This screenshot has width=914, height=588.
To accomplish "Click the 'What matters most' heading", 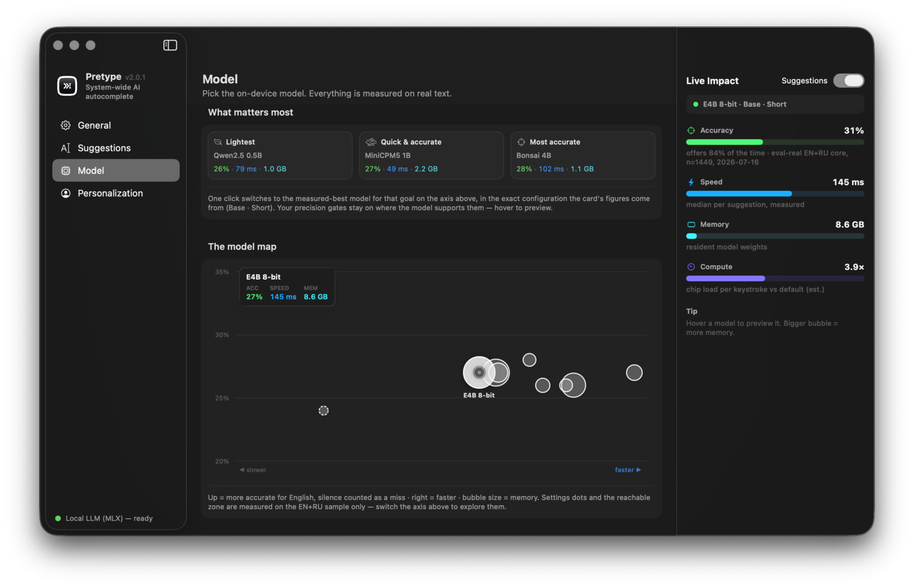I will click(250, 112).
